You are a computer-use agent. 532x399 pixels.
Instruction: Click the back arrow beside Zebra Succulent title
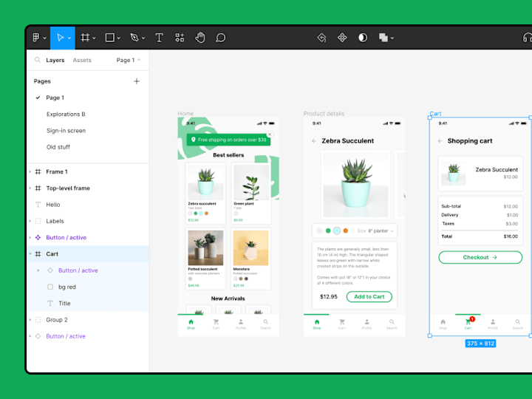(x=314, y=141)
